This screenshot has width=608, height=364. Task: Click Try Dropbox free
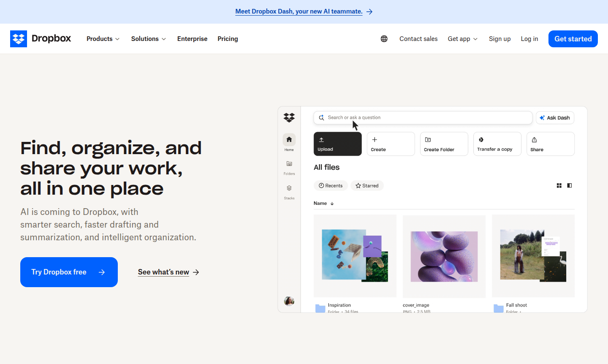pos(69,272)
